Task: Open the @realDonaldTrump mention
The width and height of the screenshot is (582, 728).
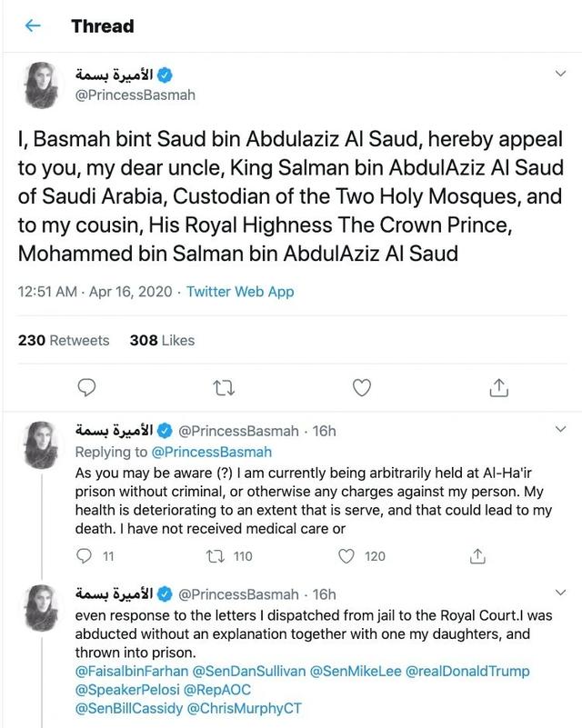Action: pyautogui.click(x=467, y=672)
